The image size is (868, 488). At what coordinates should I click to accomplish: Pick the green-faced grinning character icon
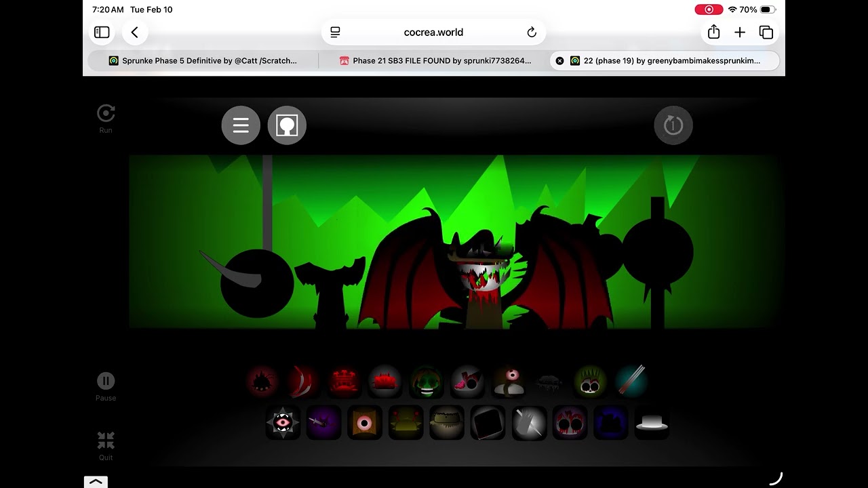(427, 382)
